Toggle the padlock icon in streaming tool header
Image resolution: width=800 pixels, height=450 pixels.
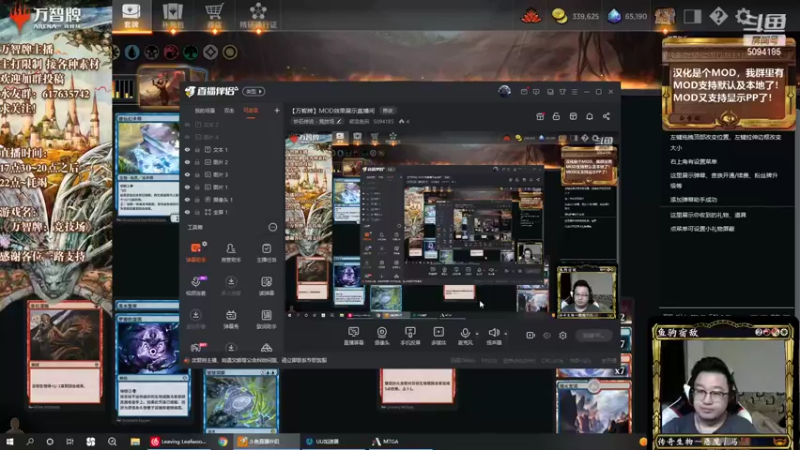(x=556, y=116)
